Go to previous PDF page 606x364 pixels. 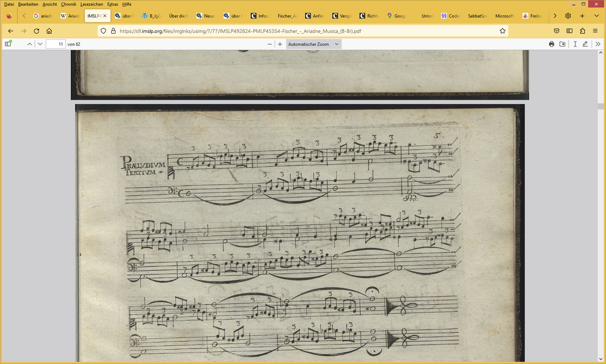click(30, 44)
